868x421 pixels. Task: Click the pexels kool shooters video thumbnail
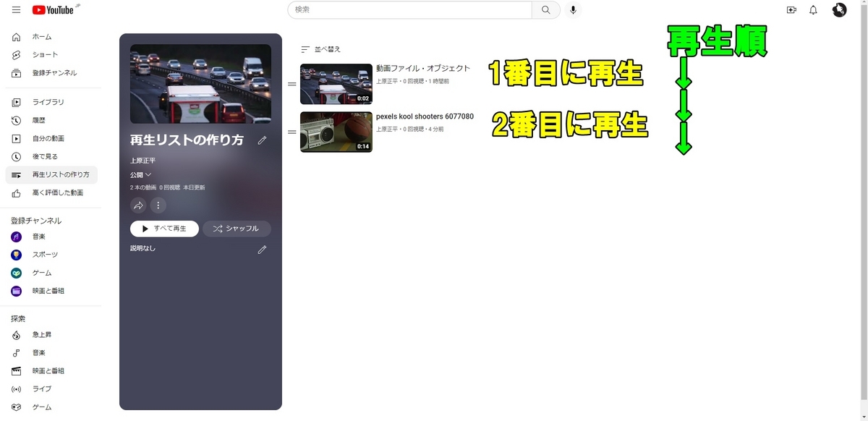coord(336,132)
